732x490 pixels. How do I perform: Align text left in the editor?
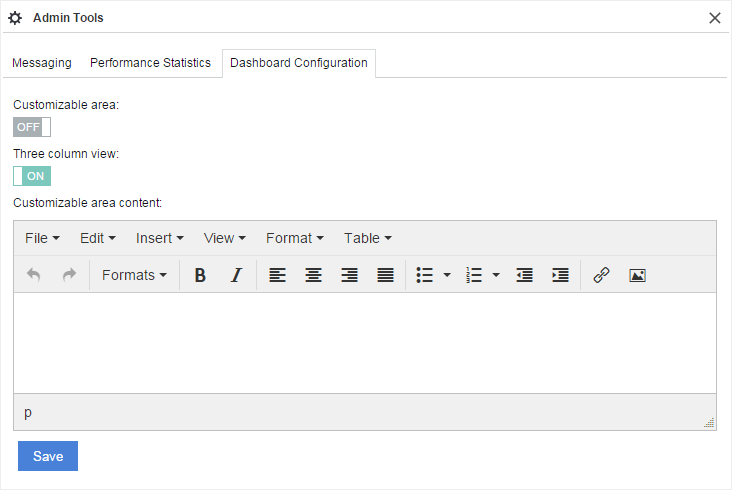(277, 275)
